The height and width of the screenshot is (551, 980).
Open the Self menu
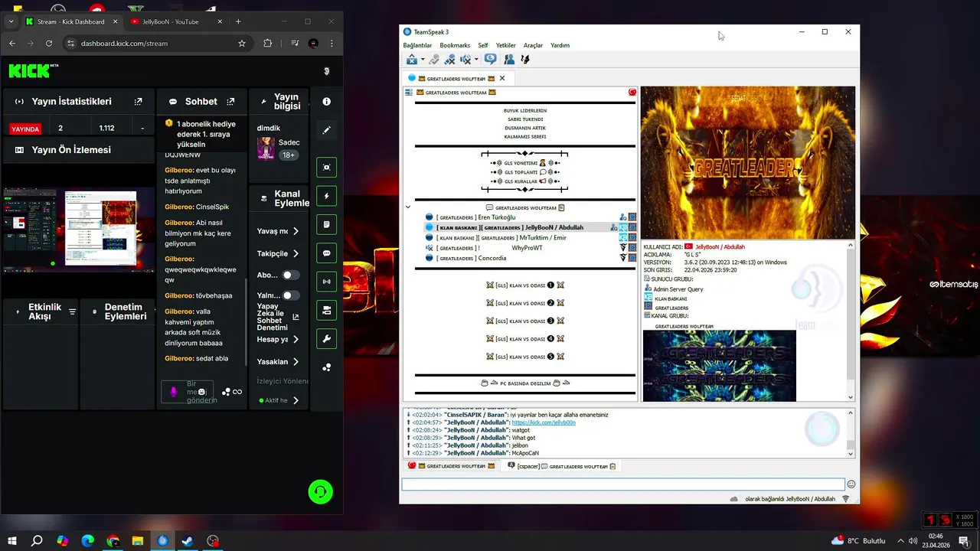pyautogui.click(x=483, y=45)
